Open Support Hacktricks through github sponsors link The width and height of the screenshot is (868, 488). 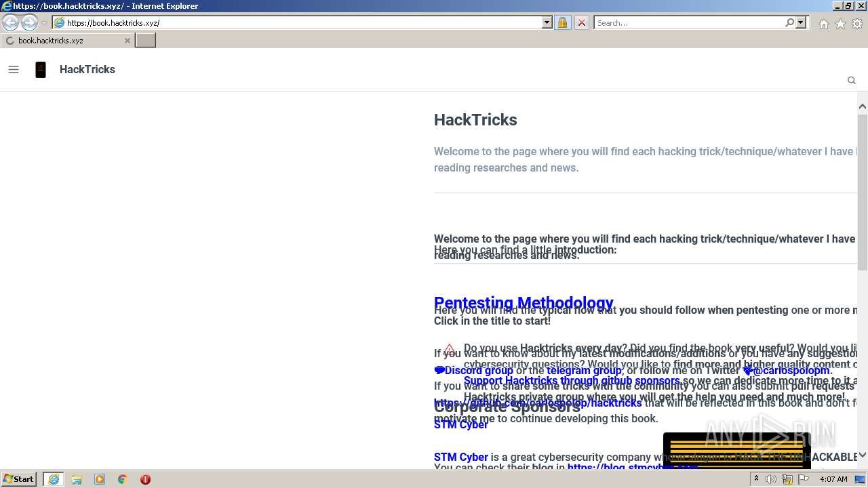(572, 381)
